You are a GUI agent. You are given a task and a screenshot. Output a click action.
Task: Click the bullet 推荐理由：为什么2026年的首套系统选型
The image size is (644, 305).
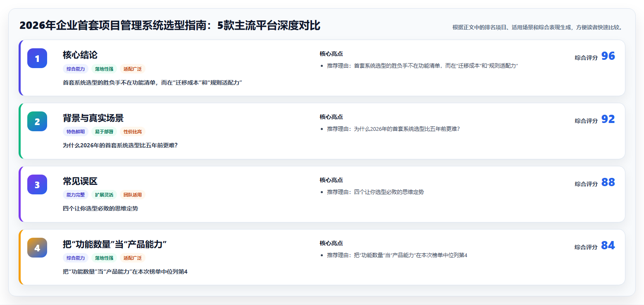click(x=393, y=129)
